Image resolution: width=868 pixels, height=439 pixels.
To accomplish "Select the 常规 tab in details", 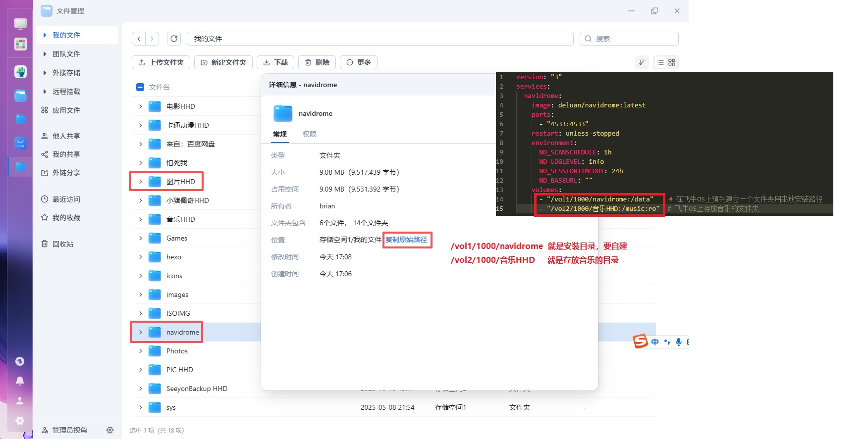I will (x=280, y=134).
